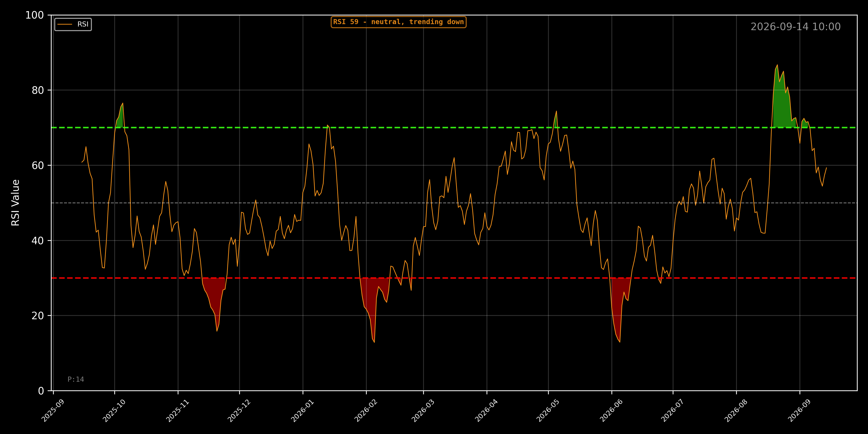
Task: Click the green overbought fill in late August 2026
Action: (781, 104)
